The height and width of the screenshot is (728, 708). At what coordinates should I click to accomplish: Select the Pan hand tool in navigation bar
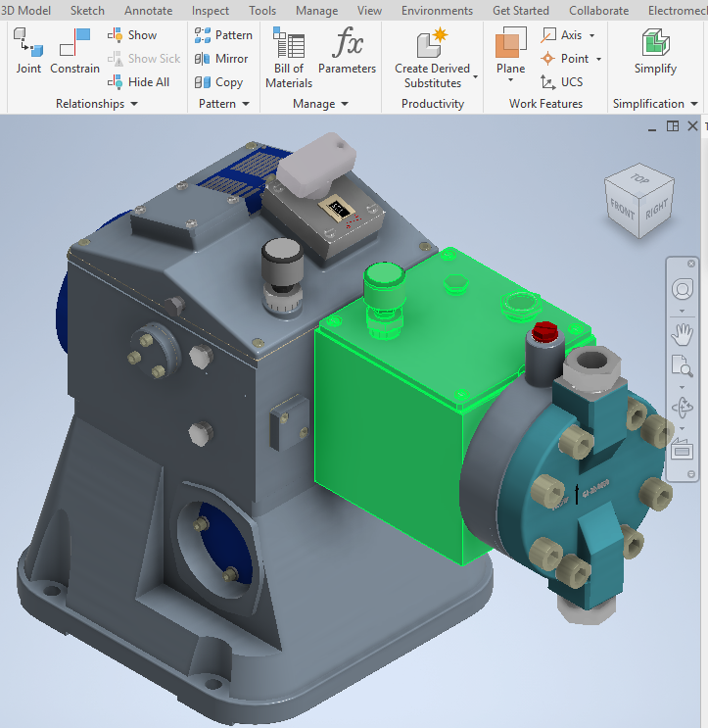[x=682, y=334]
